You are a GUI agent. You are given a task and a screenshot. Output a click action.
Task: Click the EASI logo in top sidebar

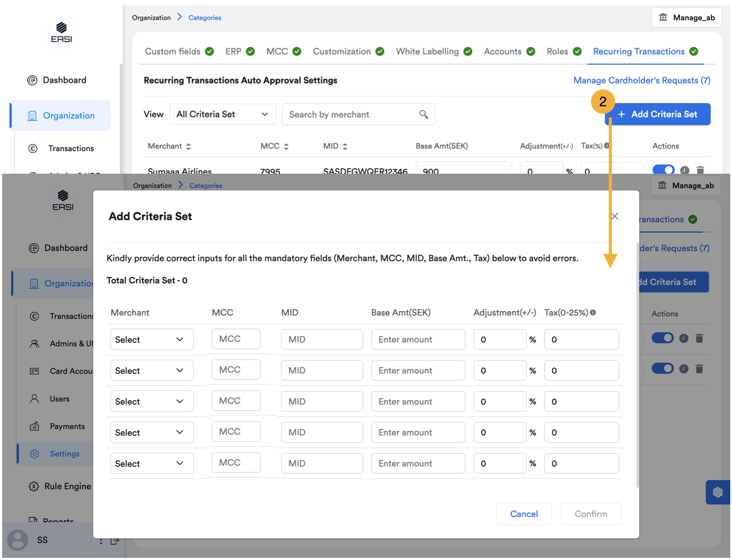point(61,32)
